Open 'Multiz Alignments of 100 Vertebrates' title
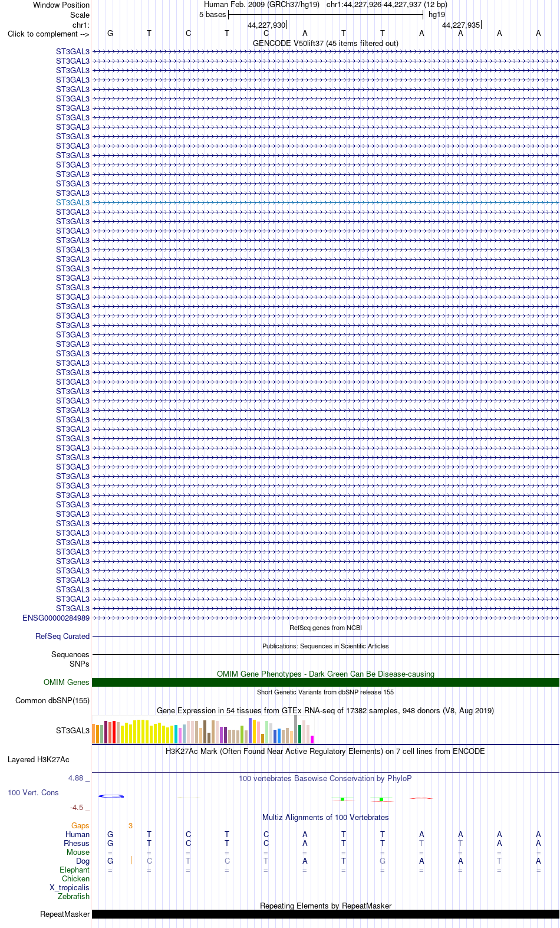The width and height of the screenshot is (560, 928). 325,817
